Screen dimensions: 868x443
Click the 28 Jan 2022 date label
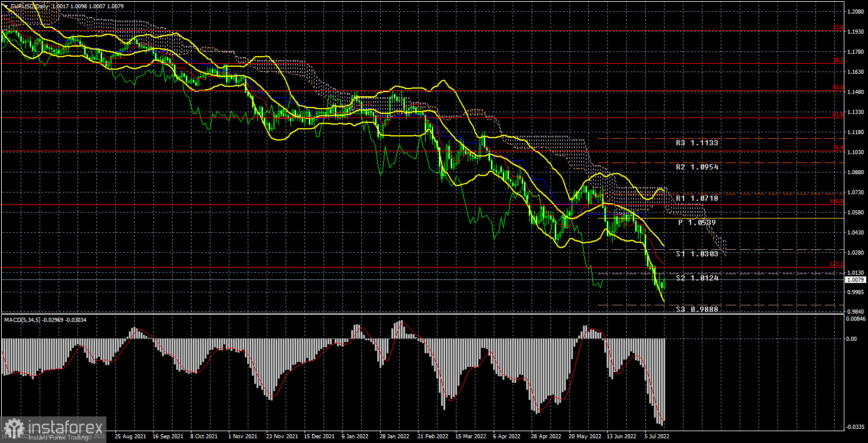[x=394, y=437]
